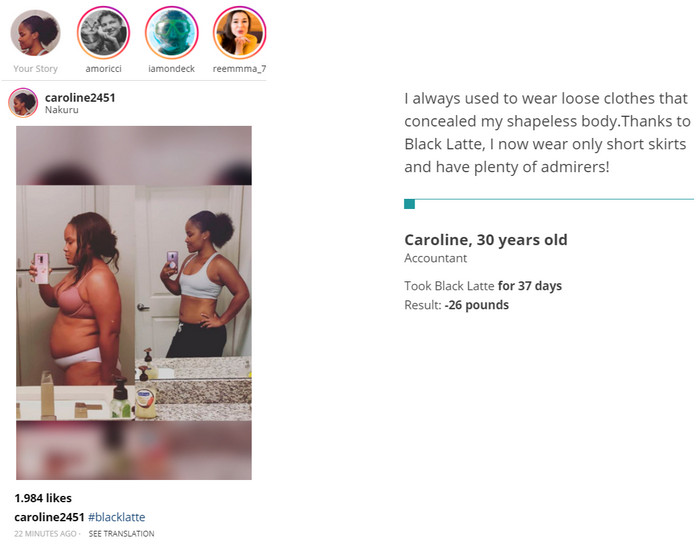This screenshot has width=700, height=550.
Task: Click SEE TRANSLATION under the post
Action: click(121, 534)
